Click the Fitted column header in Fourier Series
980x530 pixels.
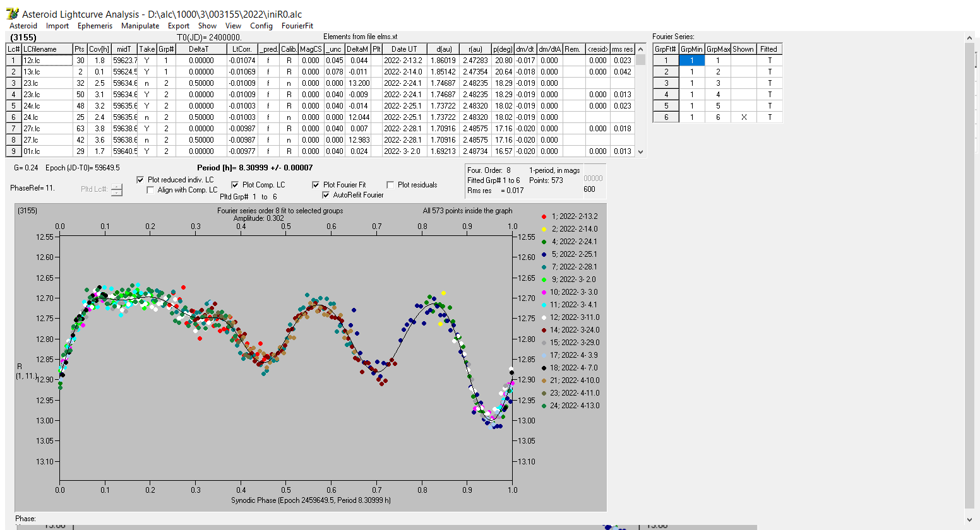click(x=769, y=49)
